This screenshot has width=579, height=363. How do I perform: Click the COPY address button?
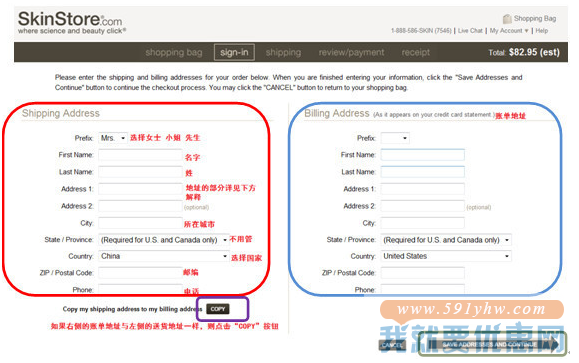click(217, 309)
